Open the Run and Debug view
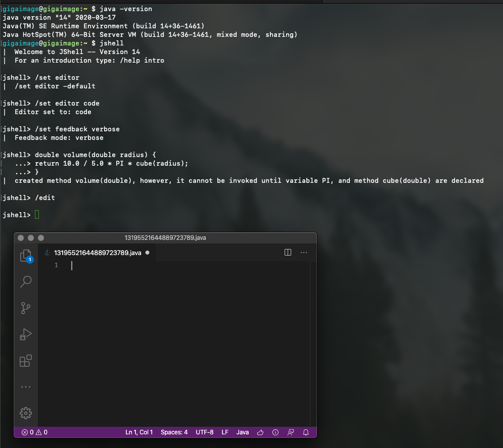503x448 pixels. (26, 334)
